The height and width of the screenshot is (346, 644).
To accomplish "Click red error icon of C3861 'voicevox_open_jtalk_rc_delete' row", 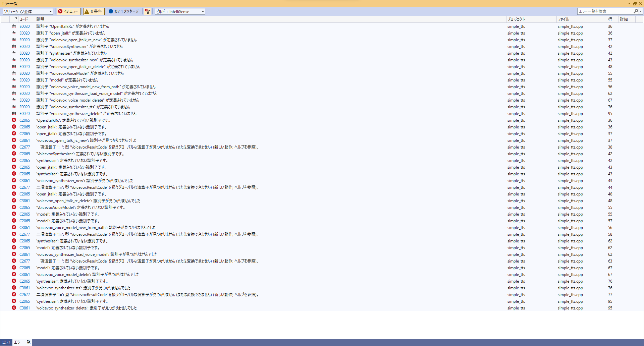I will (x=14, y=200).
